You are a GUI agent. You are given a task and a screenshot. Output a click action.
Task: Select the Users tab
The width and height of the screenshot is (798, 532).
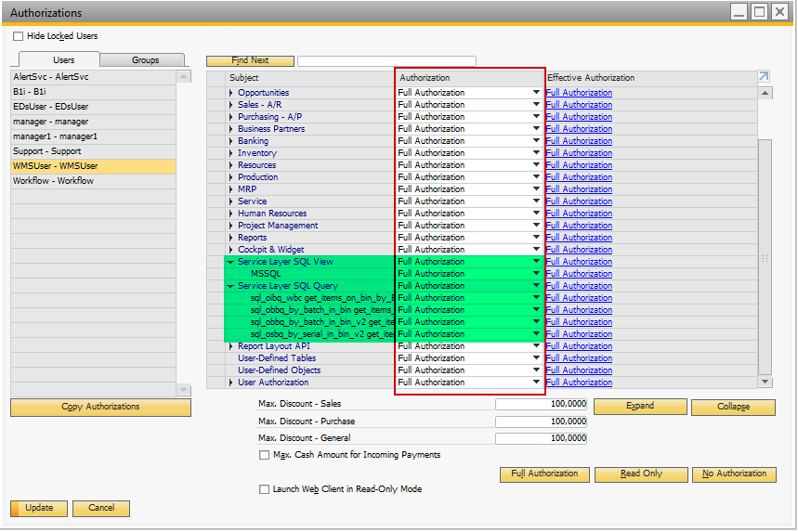[63, 60]
